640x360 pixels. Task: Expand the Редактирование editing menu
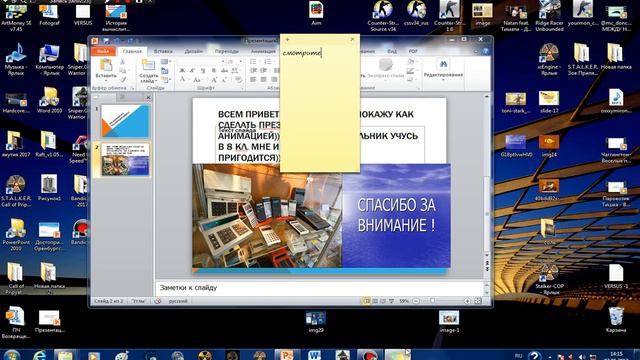click(x=443, y=69)
